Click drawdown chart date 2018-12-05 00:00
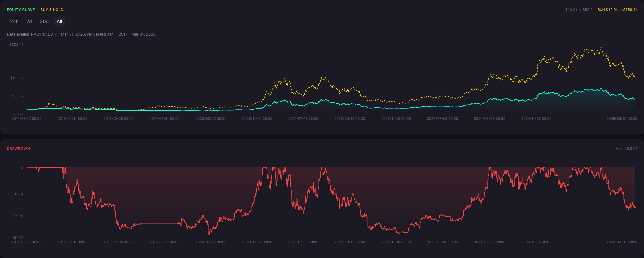Image resolution: width=644 pixels, height=258 pixels. 118,242
